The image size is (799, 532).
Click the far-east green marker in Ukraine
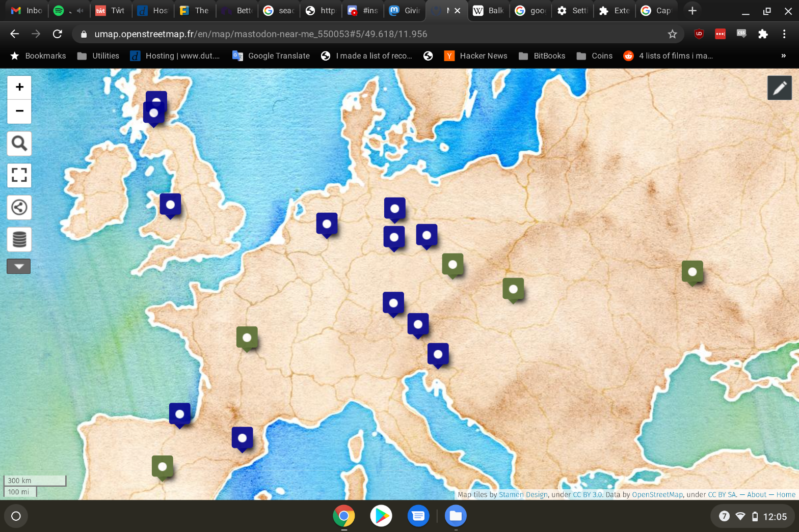point(693,273)
